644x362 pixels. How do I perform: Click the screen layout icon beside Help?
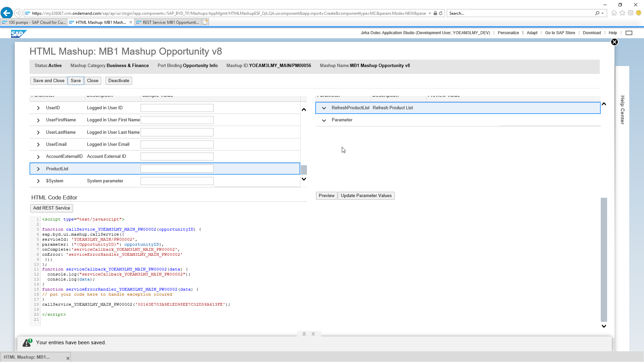click(x=629, y=33)
